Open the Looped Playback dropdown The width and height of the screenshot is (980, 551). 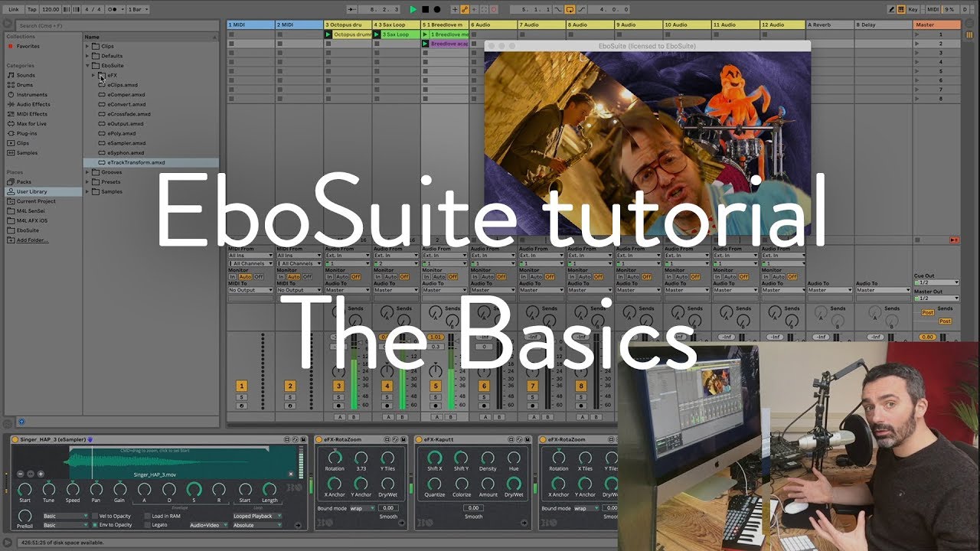click(257, 516)
